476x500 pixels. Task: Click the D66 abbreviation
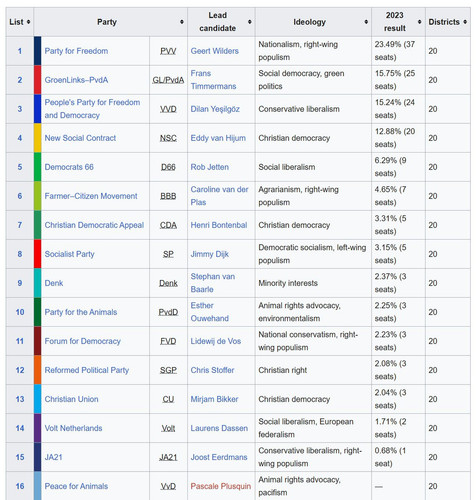(168, 167)
